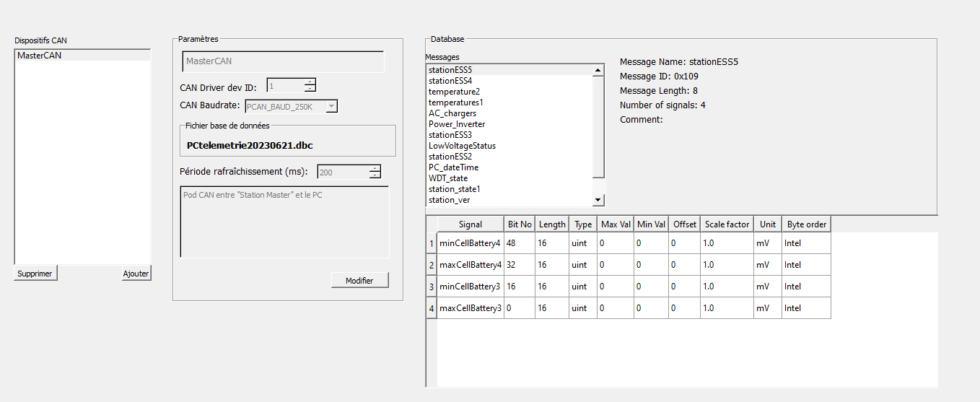Screen dimensions: 980x402
Task: Choose the LowVoltageStatus message
Action: [462, 146]
